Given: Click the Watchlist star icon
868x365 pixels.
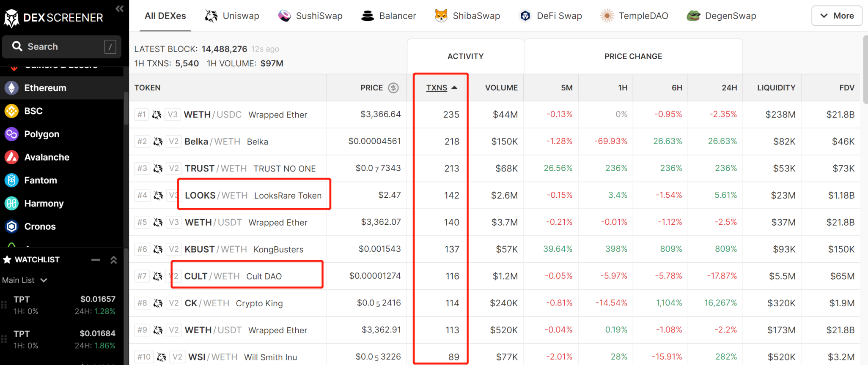Looking at the screenshot, I should [x=7, y=259].
